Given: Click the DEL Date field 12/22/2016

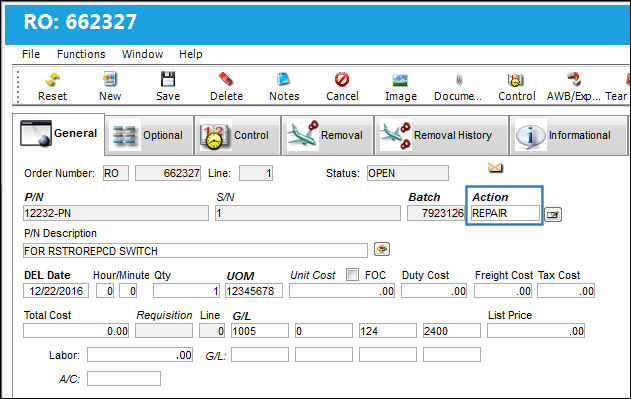Looking at the screenshot, I should pos(56,291).
